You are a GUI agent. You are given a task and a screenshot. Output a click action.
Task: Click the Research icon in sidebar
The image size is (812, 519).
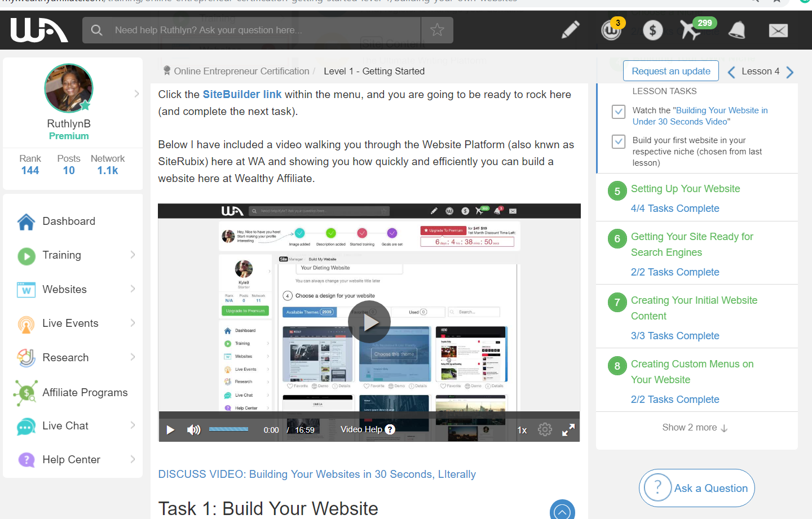pyautogui.click(x=26, y=358)
